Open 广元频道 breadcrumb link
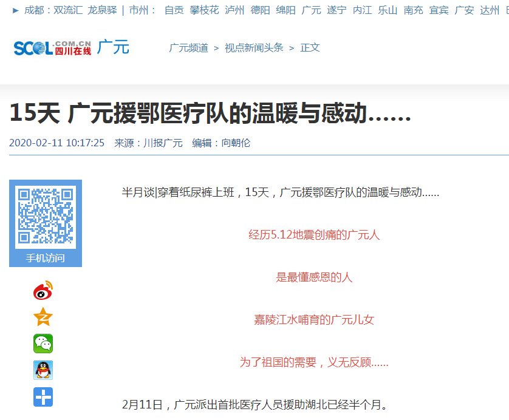This screenshot has height=420, width=509. (188, 48)
